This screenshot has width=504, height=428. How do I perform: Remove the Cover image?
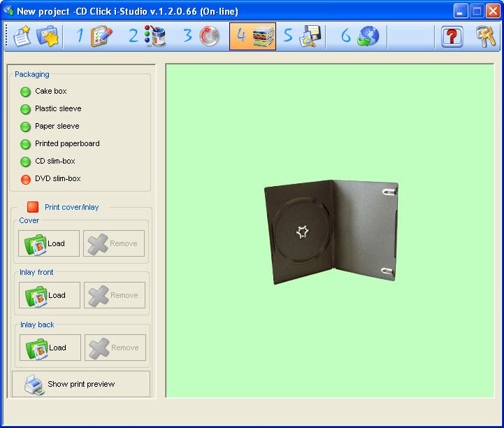click(114, 243)
